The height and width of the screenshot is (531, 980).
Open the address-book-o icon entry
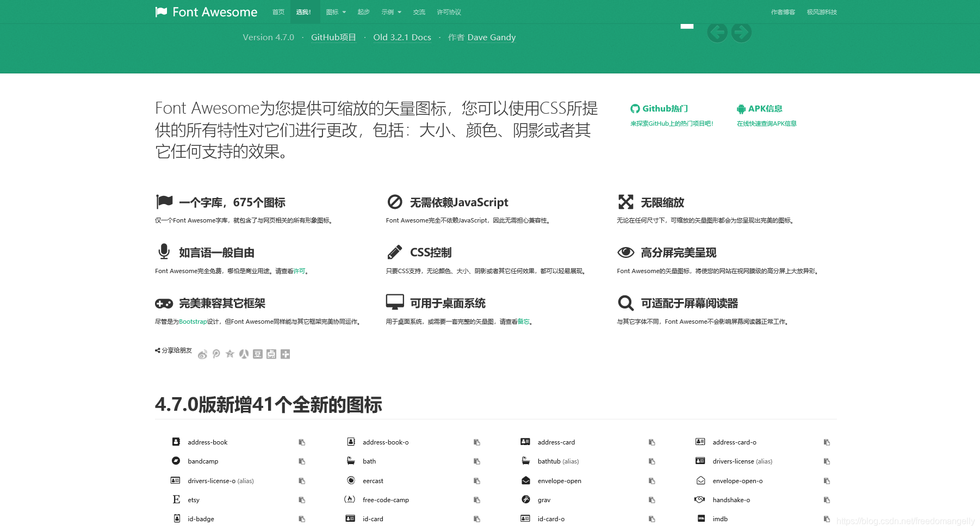pos(377,442)
